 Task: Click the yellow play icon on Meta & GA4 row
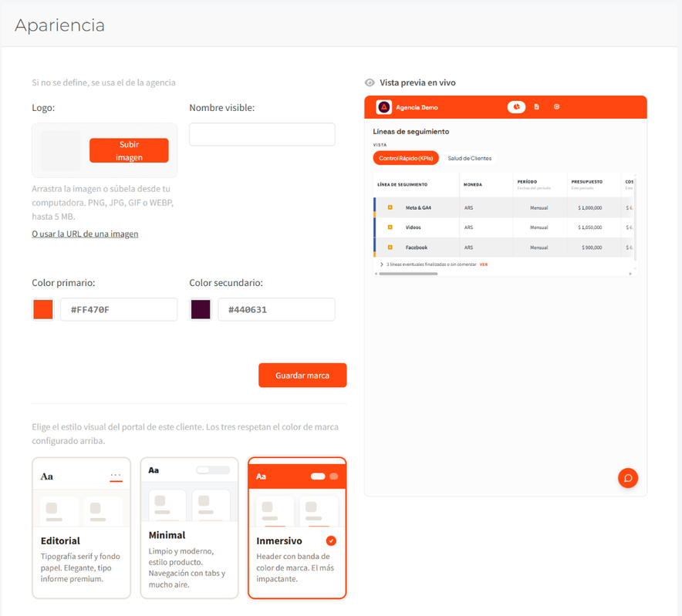click(390, 208)
